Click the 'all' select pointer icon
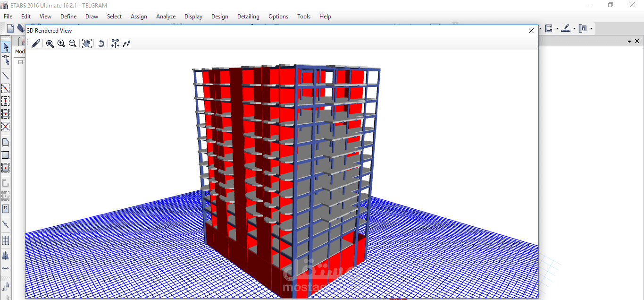 tap(5, 287)
